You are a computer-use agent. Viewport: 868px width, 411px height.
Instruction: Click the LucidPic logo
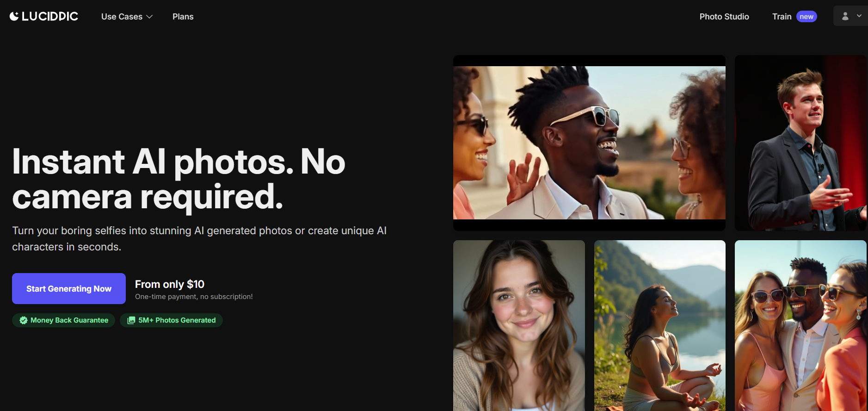point(44,16)
